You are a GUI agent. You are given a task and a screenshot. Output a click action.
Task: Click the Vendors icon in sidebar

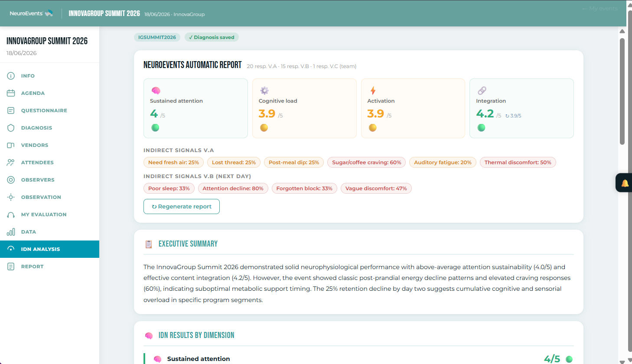11,145
